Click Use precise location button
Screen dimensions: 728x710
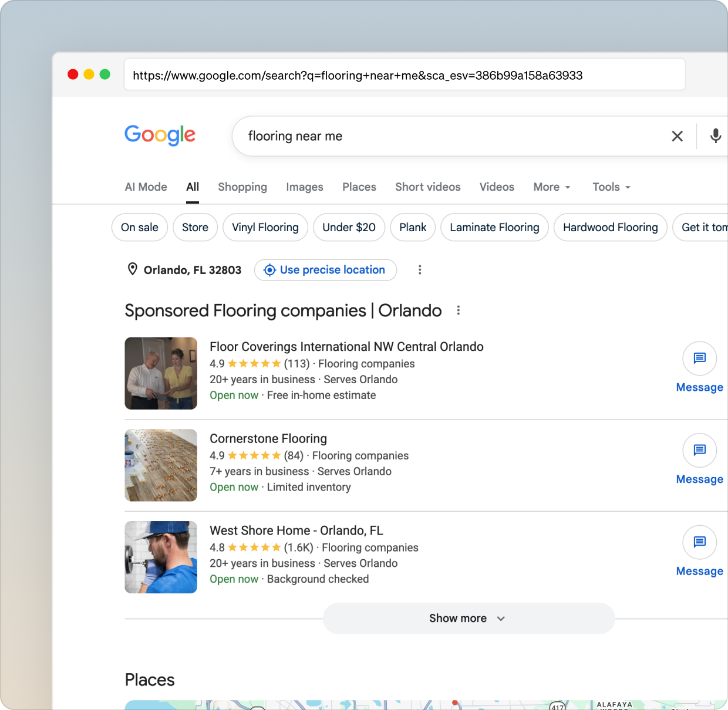(326, 270)
